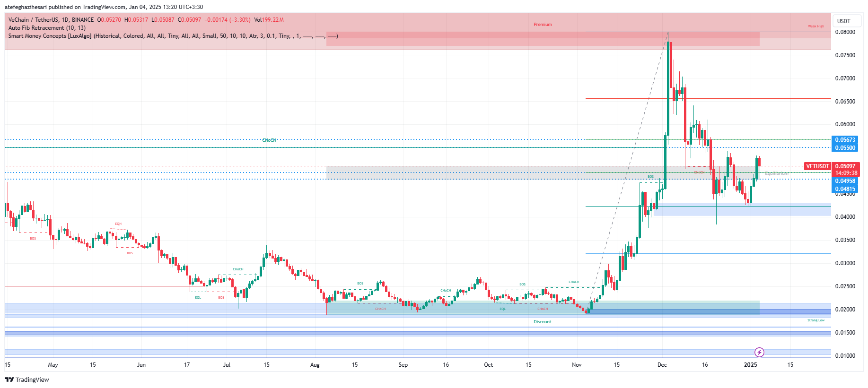Click the Weak High label
The height and width of the screenshot is (388, 868).
[x=816, y=26]
